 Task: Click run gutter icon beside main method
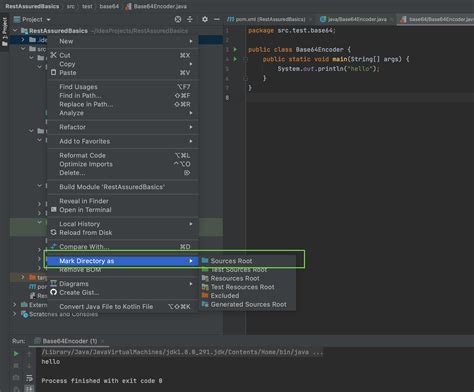coord(235,59)
